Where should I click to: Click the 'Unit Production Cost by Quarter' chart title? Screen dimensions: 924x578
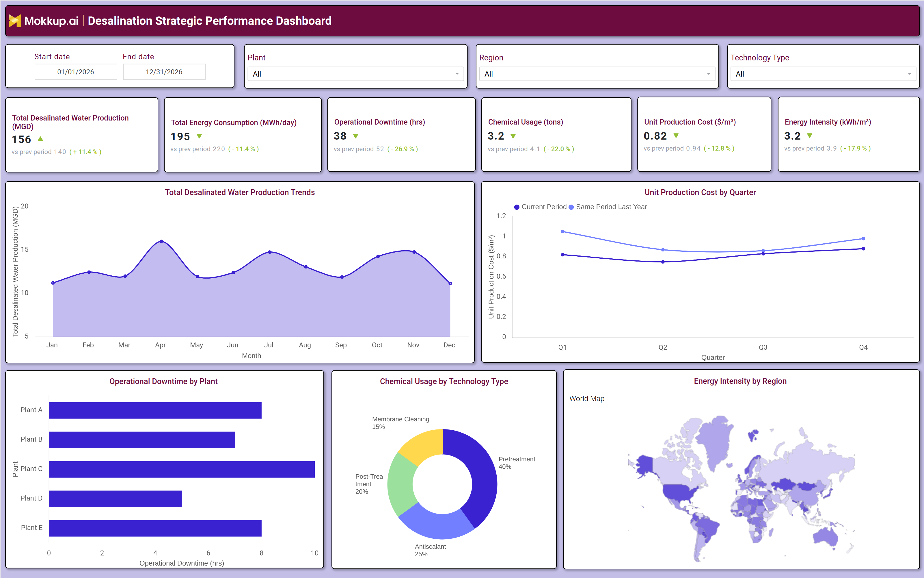point(700,192)
